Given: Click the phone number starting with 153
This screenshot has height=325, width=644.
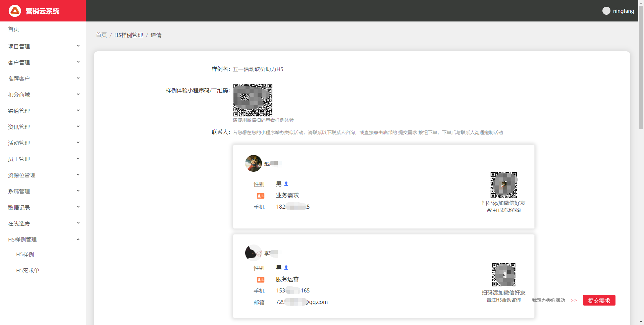Looking at the screenshot, I should pyautogui.click(x=293, y=290).
